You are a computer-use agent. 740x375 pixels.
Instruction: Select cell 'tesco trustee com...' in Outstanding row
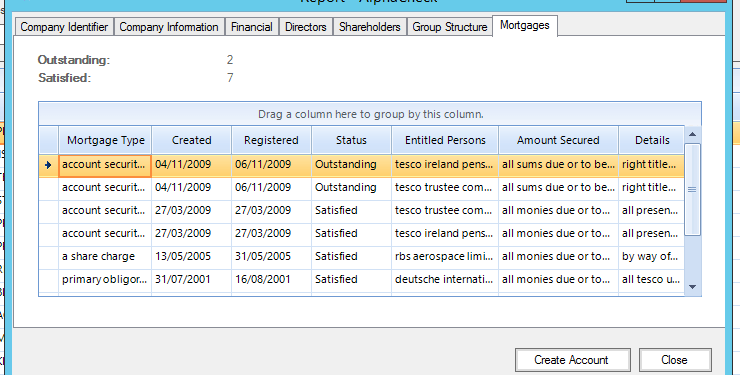445,188
